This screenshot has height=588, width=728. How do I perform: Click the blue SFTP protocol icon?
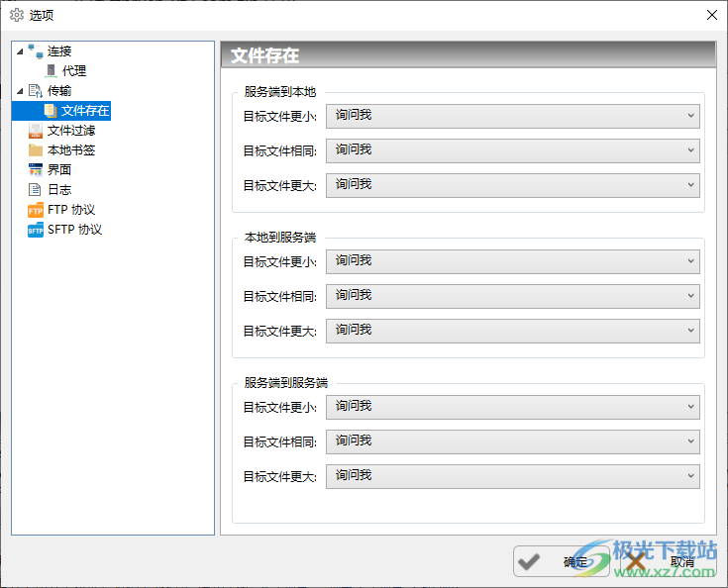36,230
